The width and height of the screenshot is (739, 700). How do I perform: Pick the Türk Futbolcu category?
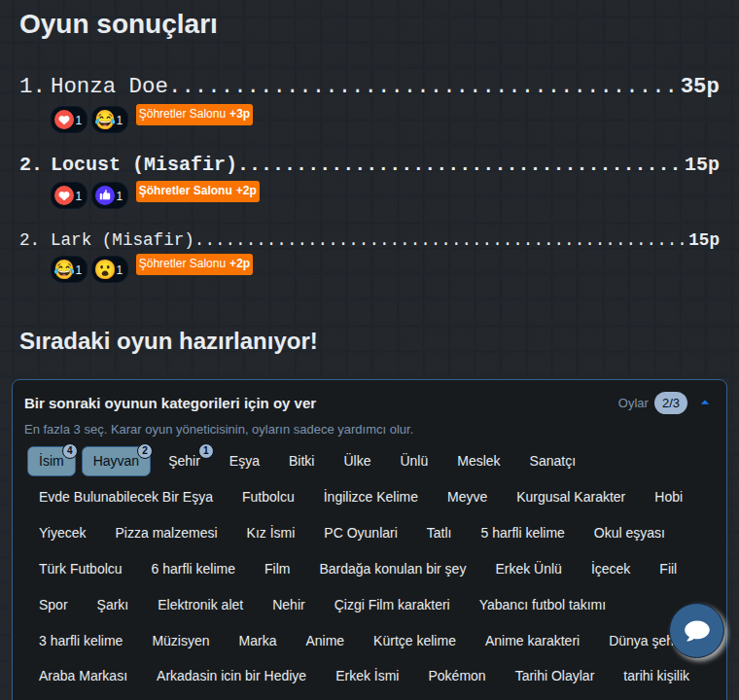[81, 569]
